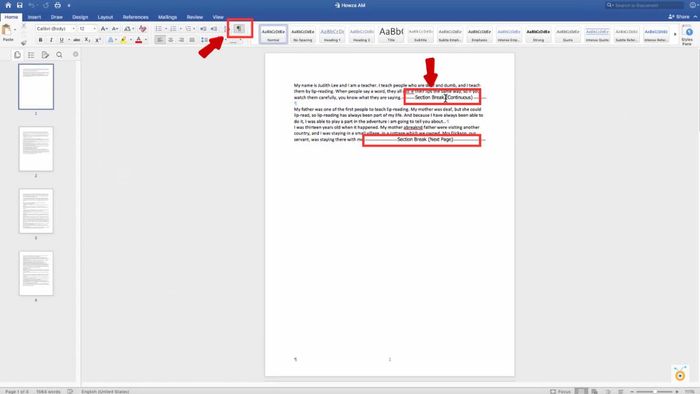The height and width of the screenshot is (394, 700).
Task: Click the Search in Document field
Action: tap(644, 5)
